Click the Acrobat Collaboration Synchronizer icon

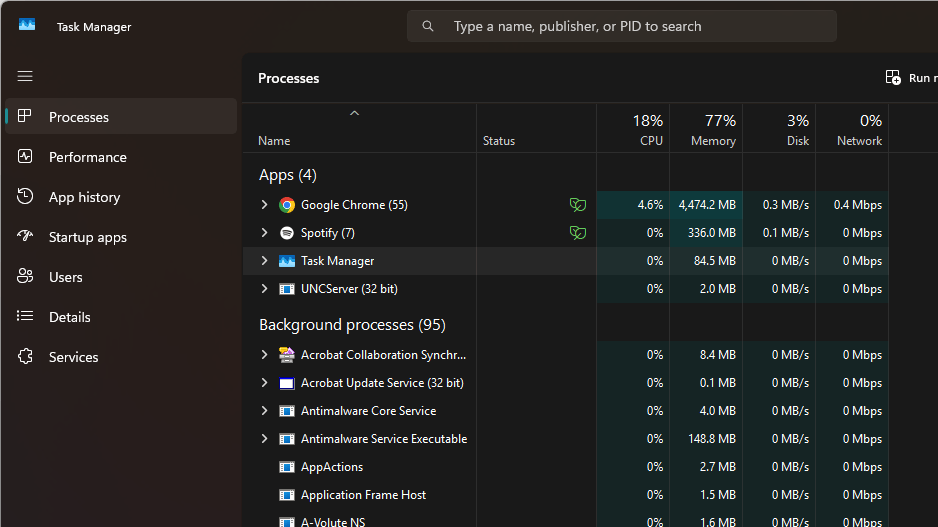coord(287,355)
